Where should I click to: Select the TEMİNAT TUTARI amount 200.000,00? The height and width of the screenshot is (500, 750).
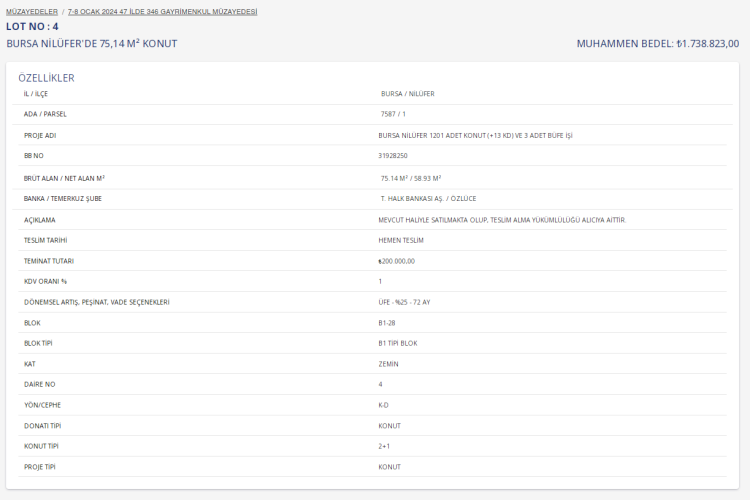396,260
